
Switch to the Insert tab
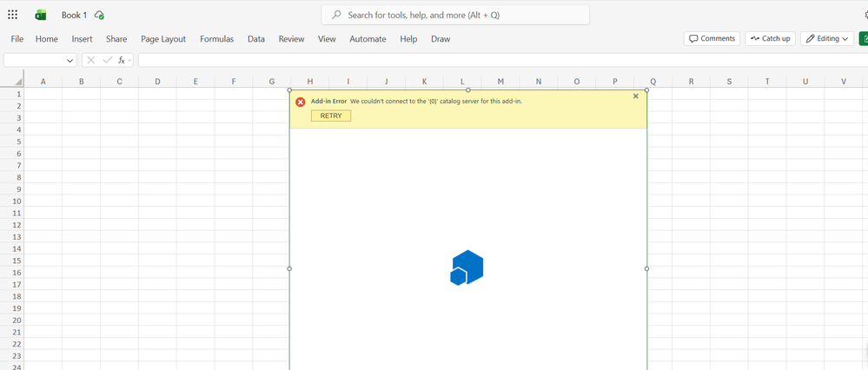[82, 39]
